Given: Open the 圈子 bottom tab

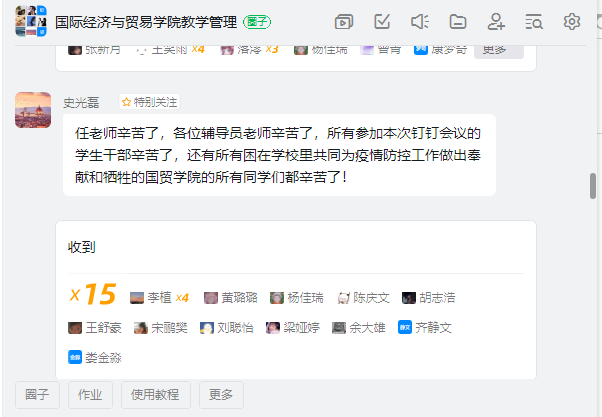Looking at the screenshot, I should click(37, 395).
